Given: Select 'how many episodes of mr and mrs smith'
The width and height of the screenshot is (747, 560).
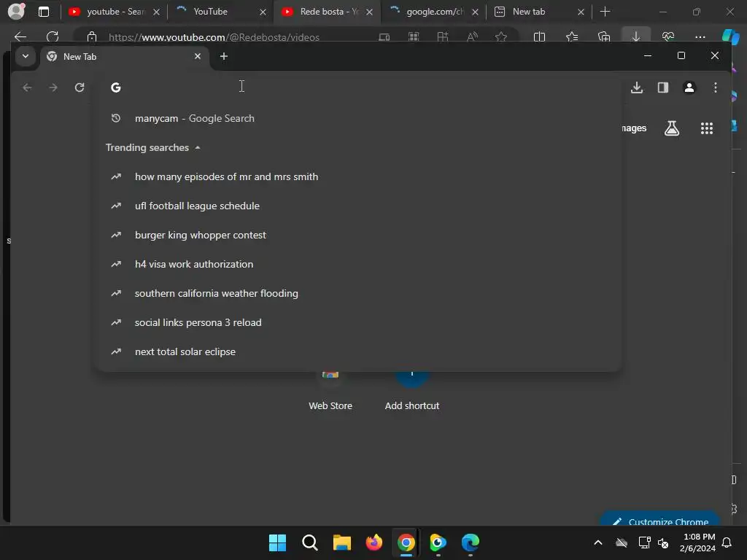Looking at the screenshot, I should coord(357,176).
